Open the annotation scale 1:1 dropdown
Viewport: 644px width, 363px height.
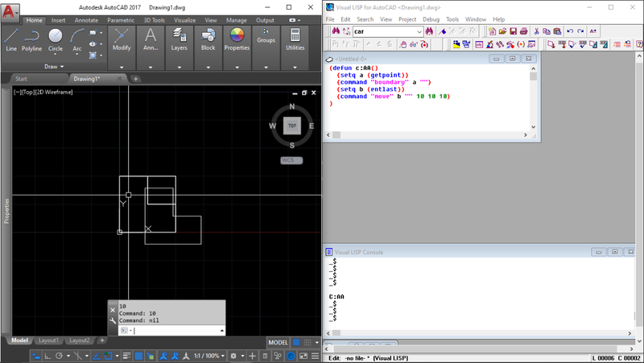pos(208,355)
